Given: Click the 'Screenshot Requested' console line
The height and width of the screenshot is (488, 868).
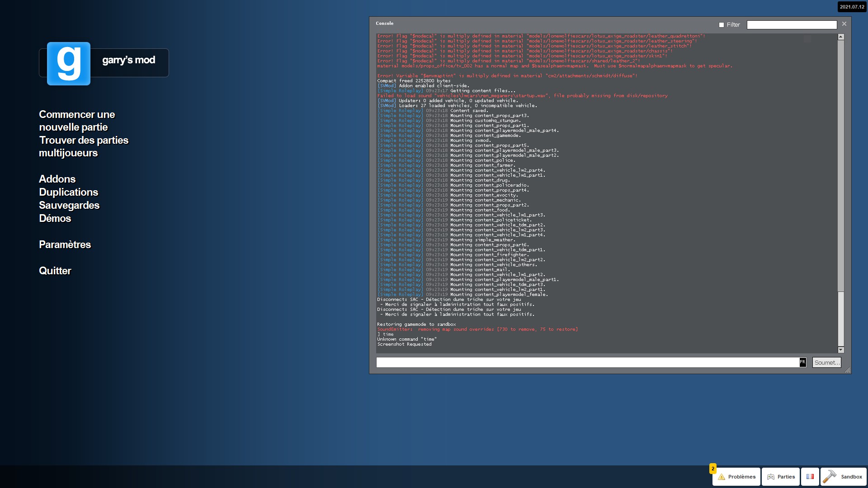Looking at the screenshot, I should 404,344.
